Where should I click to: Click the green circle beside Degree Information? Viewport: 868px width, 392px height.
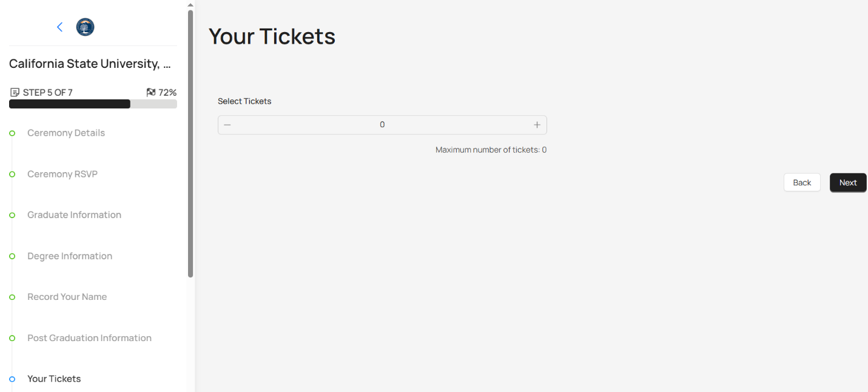click(12, 256)
